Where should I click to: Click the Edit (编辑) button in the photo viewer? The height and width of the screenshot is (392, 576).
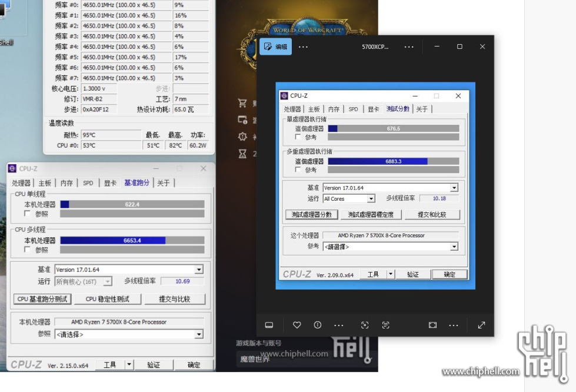pos(275,46)
